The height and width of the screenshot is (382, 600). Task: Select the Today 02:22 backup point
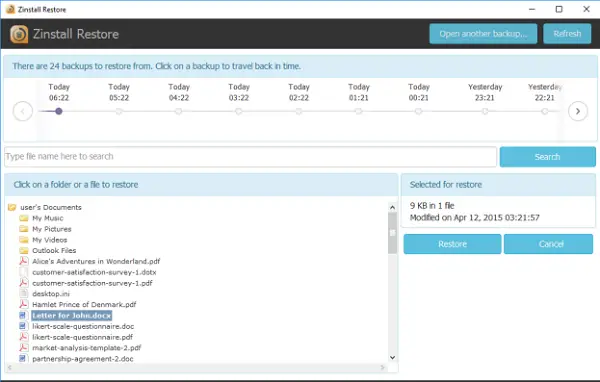coord(299,111)
